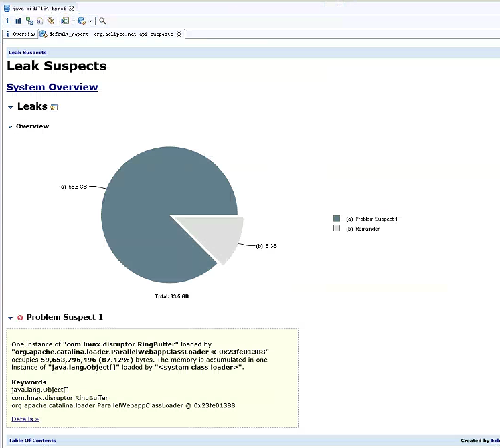Click the Problem Suspect 1 legend color swatch
The width and height of the screenshot is (500, 448).
coord(337,219)
